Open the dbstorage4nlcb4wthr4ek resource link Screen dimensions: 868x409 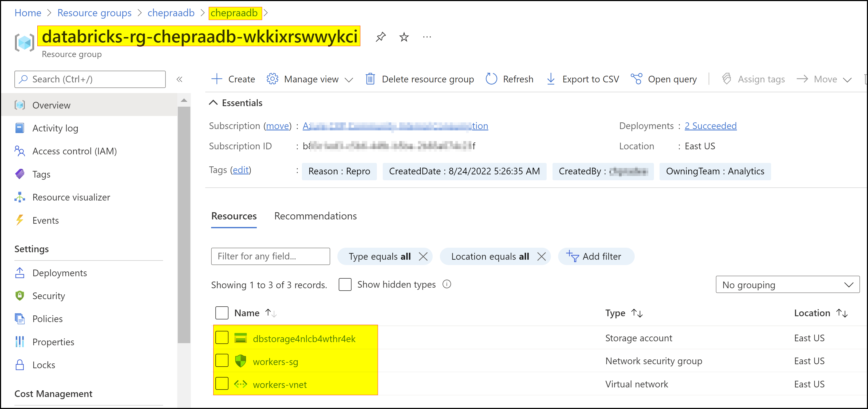tap(304, 338)
